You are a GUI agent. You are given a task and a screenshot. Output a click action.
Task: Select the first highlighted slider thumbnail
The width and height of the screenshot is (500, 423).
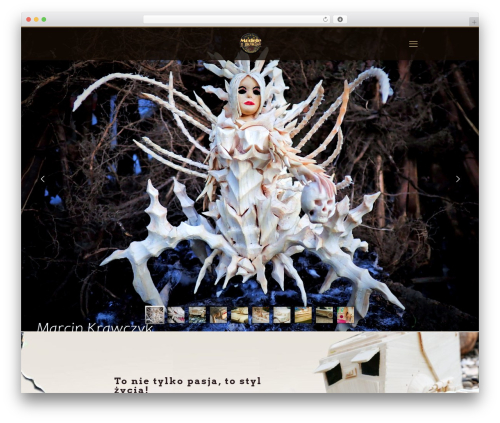tap(155, 315)
